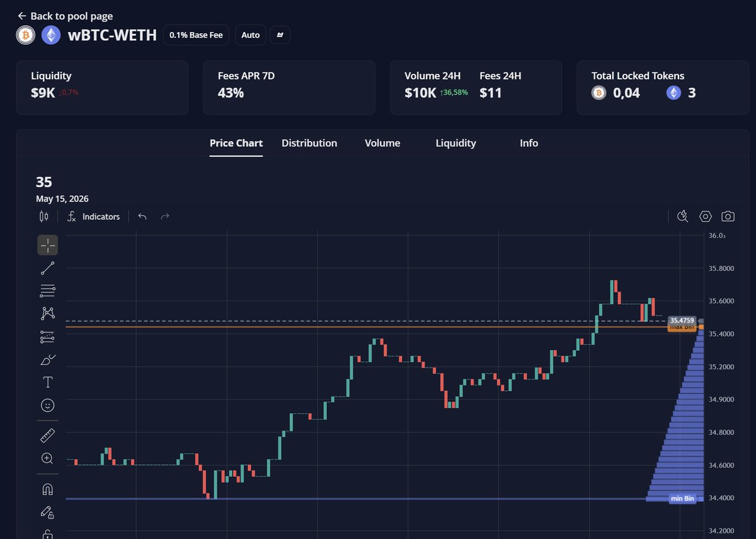Image resolution: width=756 pixels, height=539 pixels.
Task: Click the 34.9000 price axis label
Action: pyautogui.click(x=721, y=399)
